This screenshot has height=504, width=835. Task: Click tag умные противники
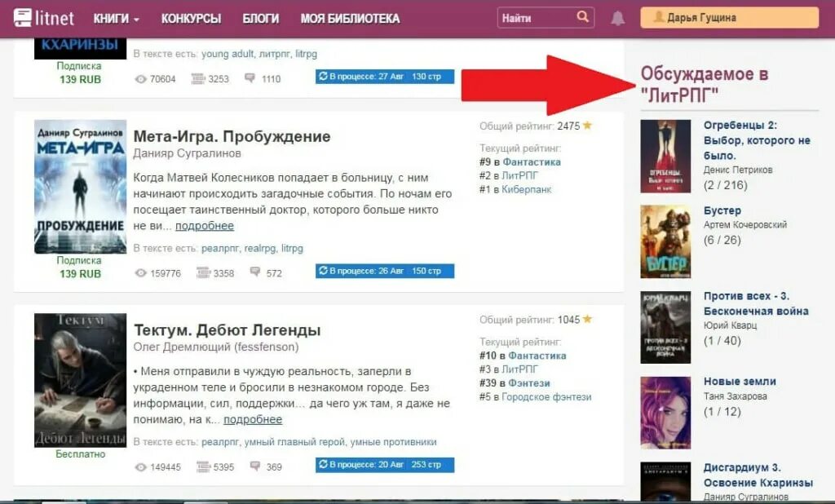click(x=394, y=442)
